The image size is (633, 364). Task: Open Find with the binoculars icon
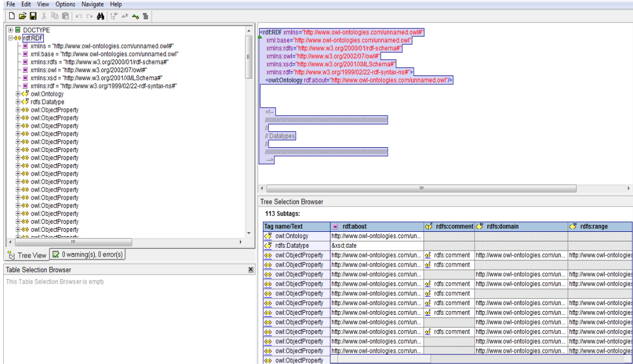(x=101, y=16)
